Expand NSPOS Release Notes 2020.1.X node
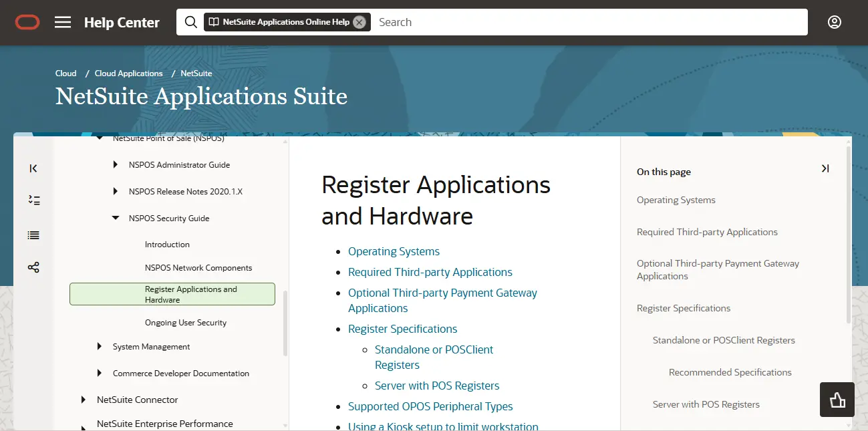Viewport: 868px width, 431px height. click(x=116, y=192)
